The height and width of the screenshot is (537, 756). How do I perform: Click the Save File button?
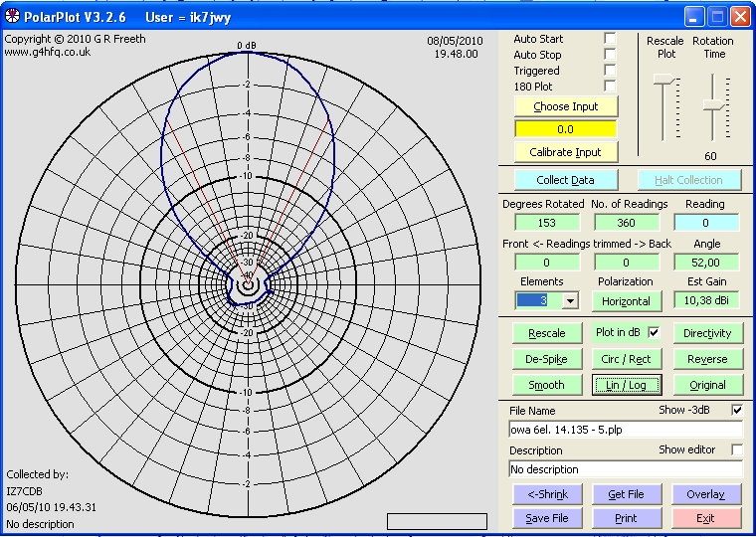coord(548,518)
